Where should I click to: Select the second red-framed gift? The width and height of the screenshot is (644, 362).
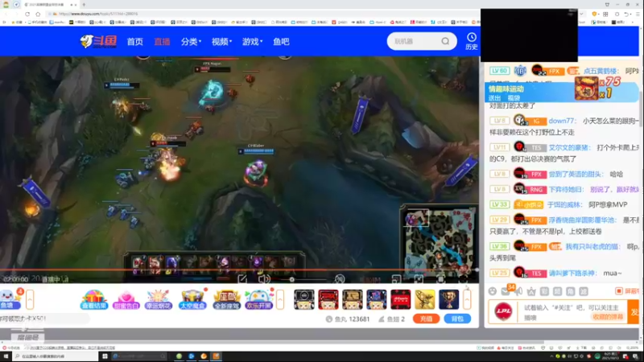328,299
